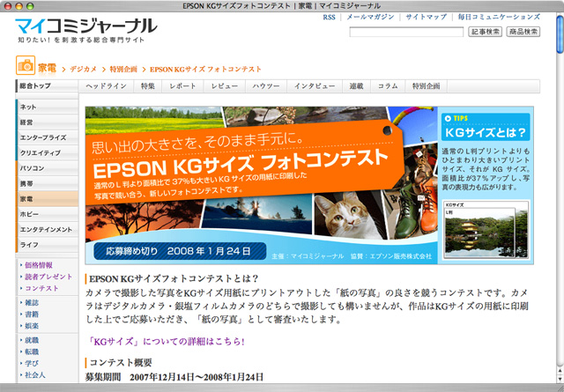564x392 pixels.
Task: Open the 就職 sidebar link
Action: pyautogui.click(x=32, y=340)
